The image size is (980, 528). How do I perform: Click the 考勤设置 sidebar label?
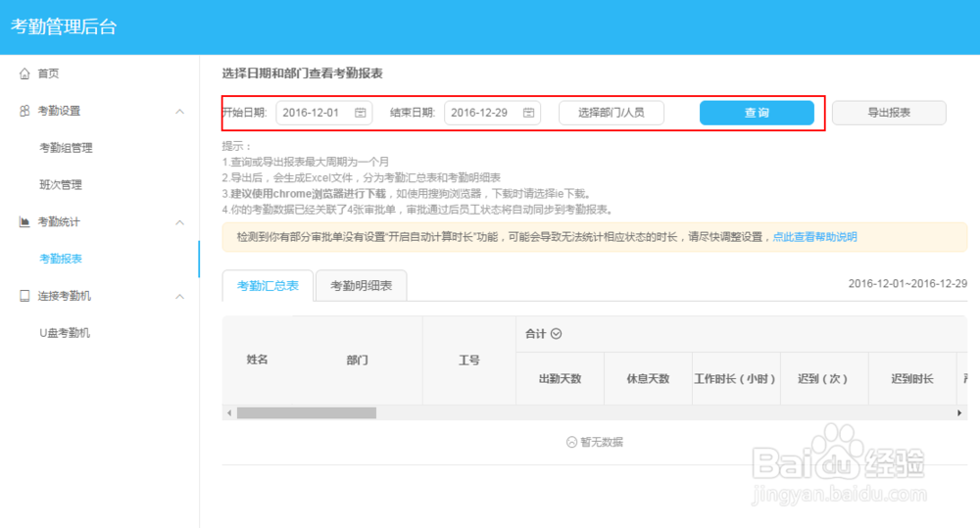[x=60, y=111]
